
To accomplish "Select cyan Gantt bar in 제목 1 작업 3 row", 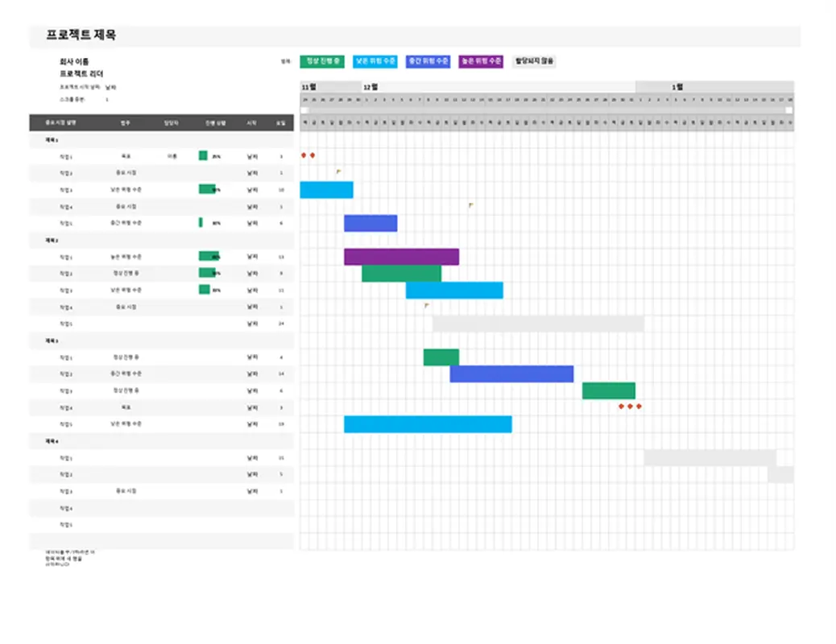I will 326,190.
